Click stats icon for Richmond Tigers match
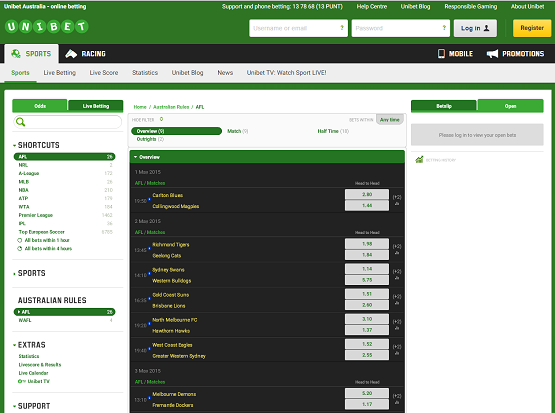 tap(397, 253)
